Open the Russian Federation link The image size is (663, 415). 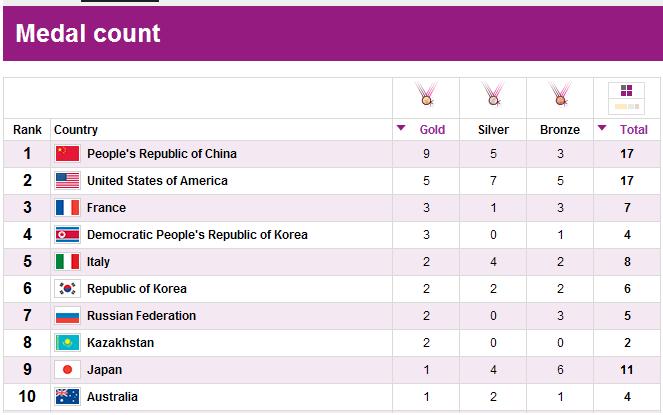141,316
